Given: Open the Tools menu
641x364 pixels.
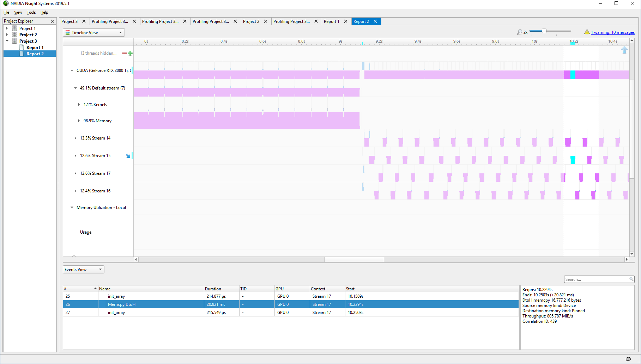Looking at the screenshot, I should point(31,12).
